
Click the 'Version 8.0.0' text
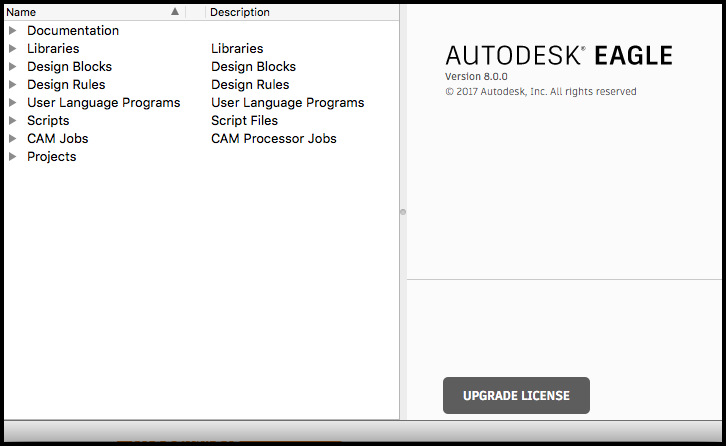point(476,76)
